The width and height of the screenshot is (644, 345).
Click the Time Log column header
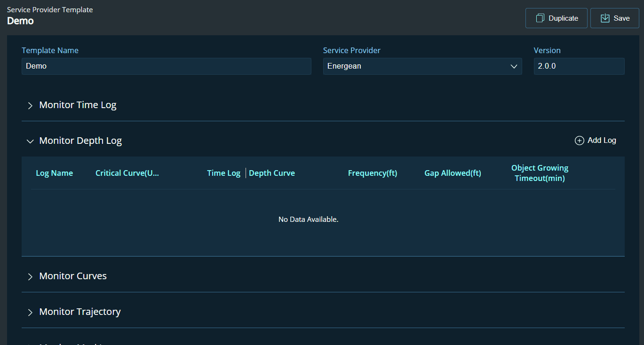223,173
